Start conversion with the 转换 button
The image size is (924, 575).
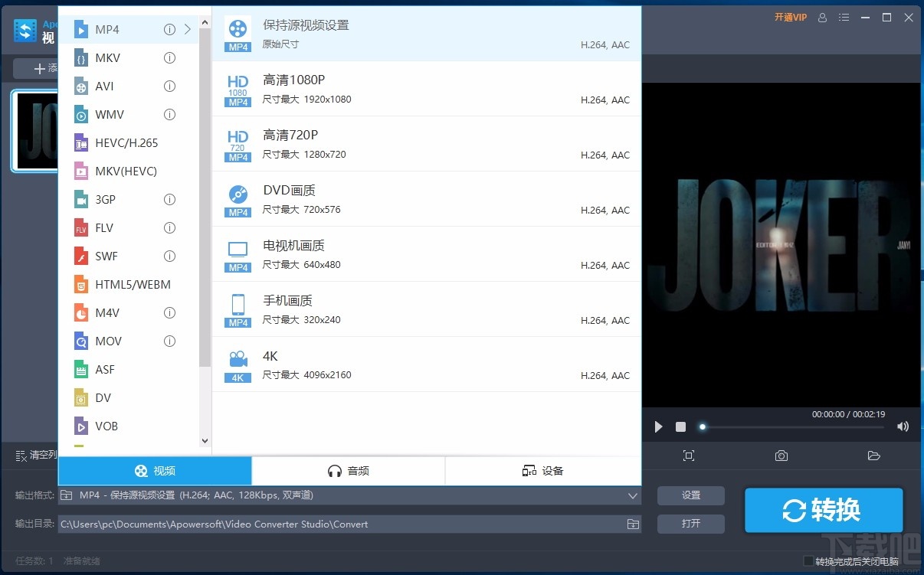824,510
